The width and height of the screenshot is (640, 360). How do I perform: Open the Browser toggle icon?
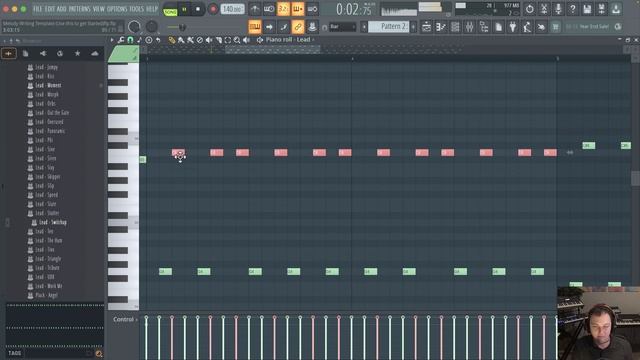(x=484, y=27)
